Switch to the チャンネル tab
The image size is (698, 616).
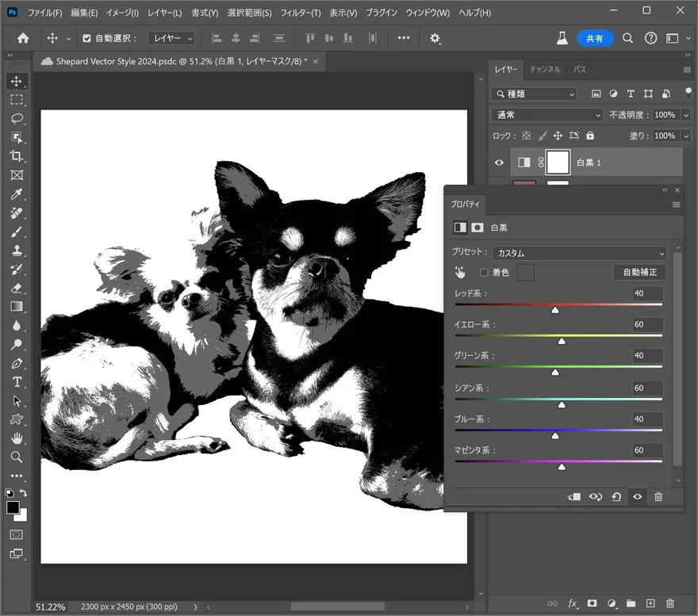coord(545,70)
